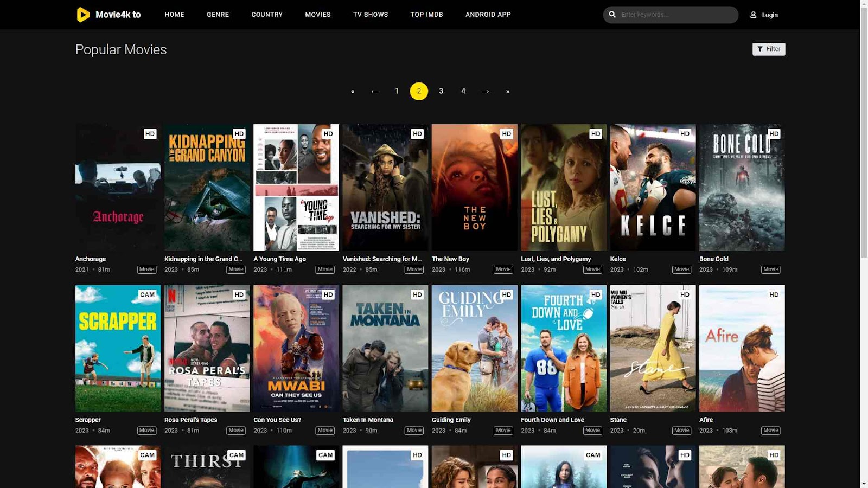Image resolution: width=868 pixels, height=488 pixels.
Task: Open the Home menu item
Action: (x=175, y=15)
